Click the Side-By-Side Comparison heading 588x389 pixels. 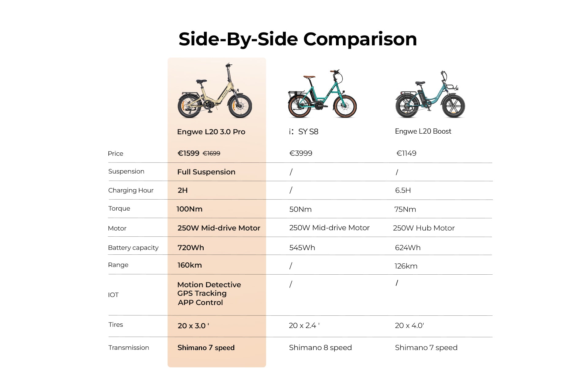pyautogui.click(x=298, y=39)
